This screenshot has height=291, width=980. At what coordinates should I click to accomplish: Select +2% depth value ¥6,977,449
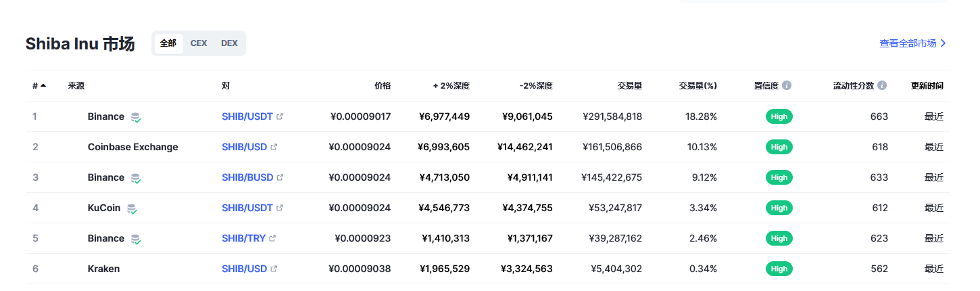pos(444,116)
